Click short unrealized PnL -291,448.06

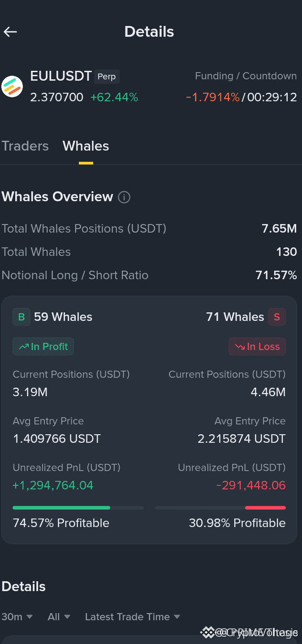[251, 485]
